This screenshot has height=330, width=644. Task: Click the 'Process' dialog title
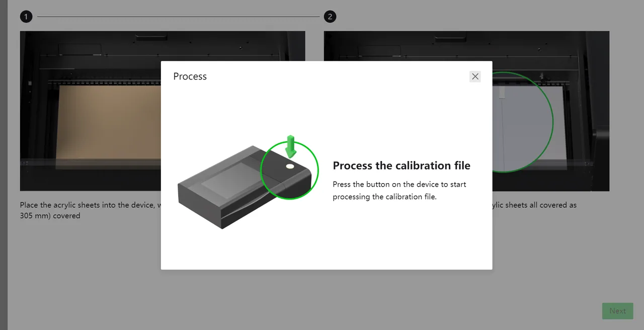click(190, 76)
